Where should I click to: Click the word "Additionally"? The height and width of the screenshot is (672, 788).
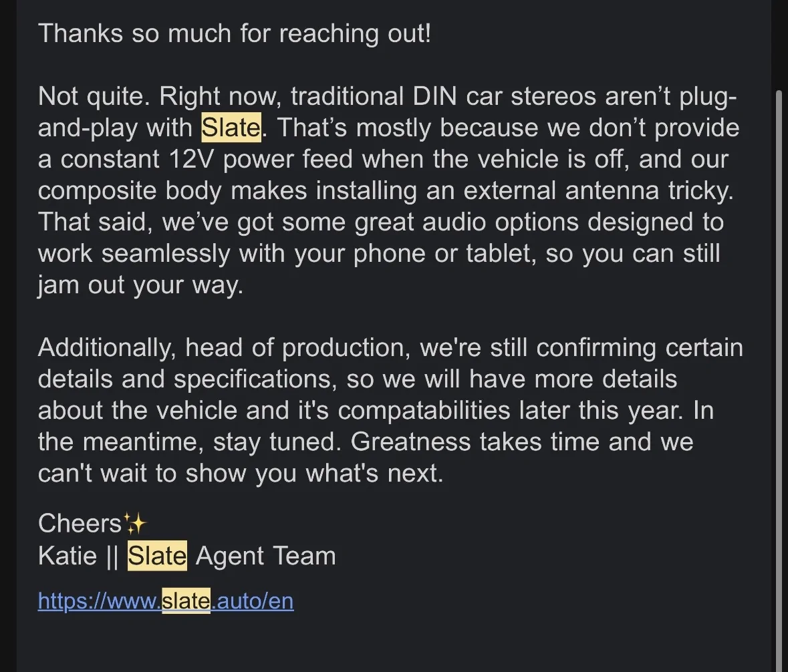(107, 348)
